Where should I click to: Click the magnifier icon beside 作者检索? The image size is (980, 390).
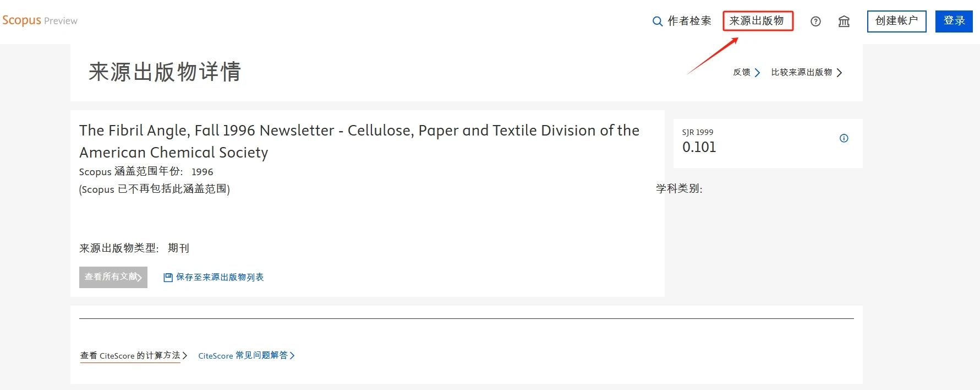pos(657,21)
